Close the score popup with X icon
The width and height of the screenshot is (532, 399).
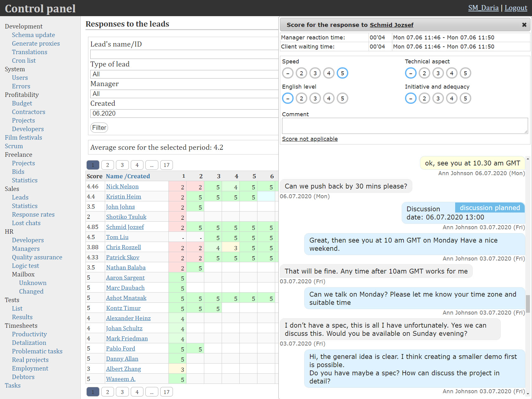[x=524, y=25]
